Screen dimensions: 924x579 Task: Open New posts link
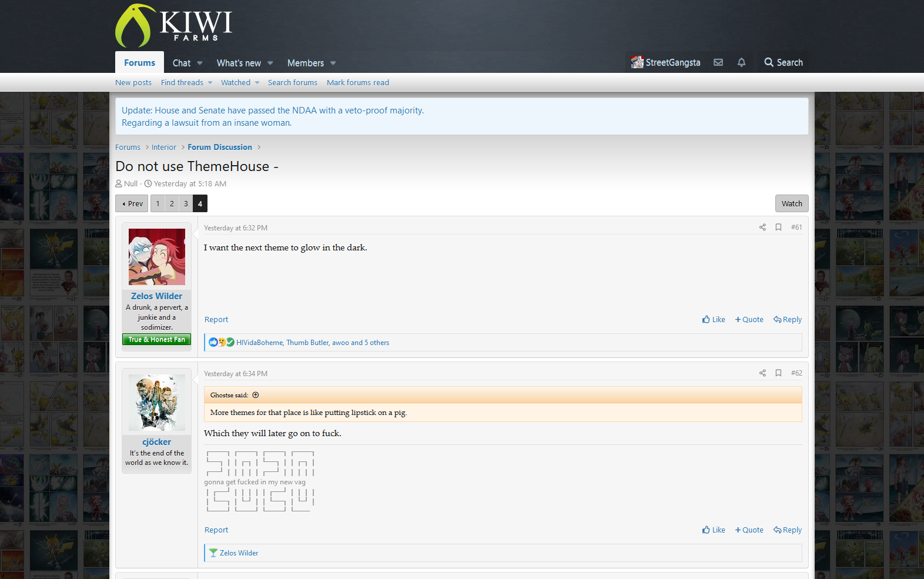tap(133, 83)
